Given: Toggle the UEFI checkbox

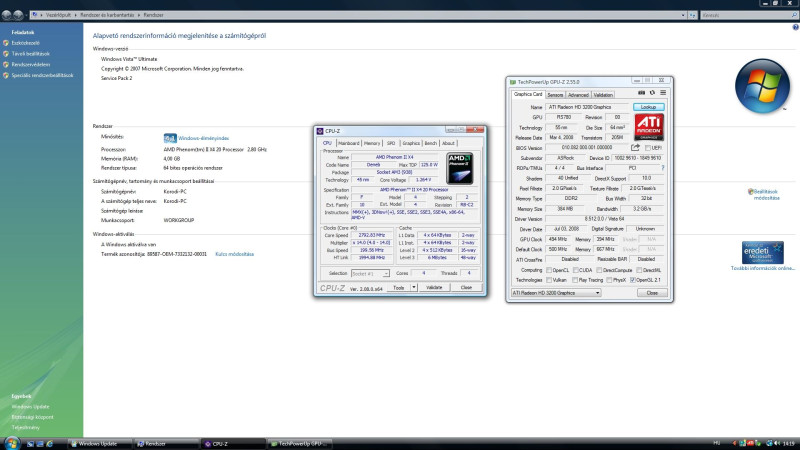Looking at the screenshot, I should (x=647, y=148).
